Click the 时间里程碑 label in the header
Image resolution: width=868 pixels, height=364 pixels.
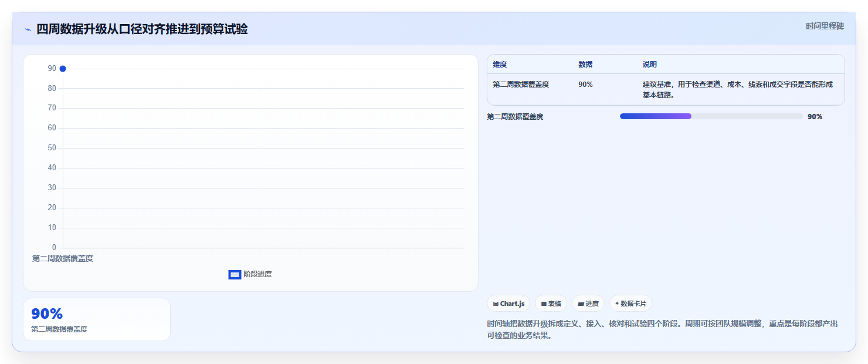point(825,26)
